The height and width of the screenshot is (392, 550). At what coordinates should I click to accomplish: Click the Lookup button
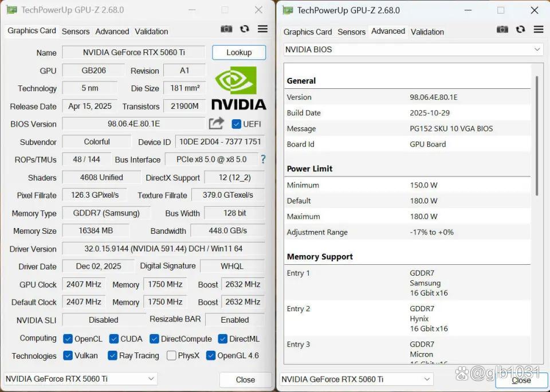[x=239, y=52]
